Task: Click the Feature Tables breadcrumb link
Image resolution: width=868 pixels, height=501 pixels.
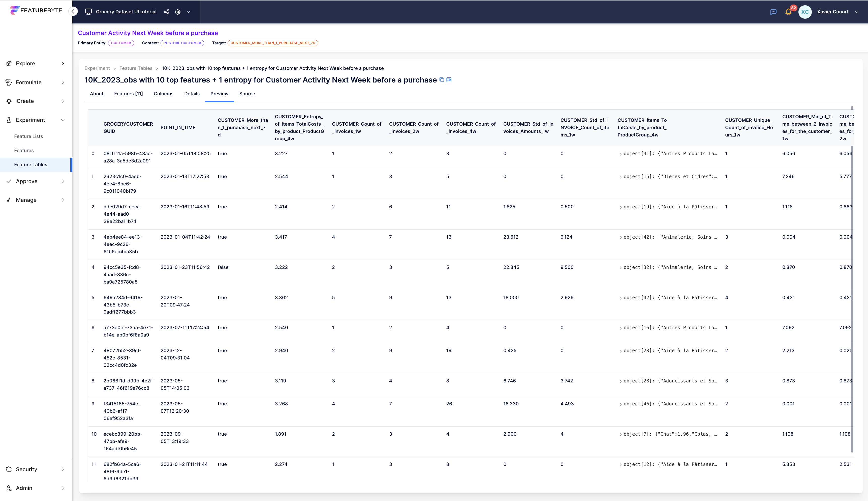Action: 136,68
